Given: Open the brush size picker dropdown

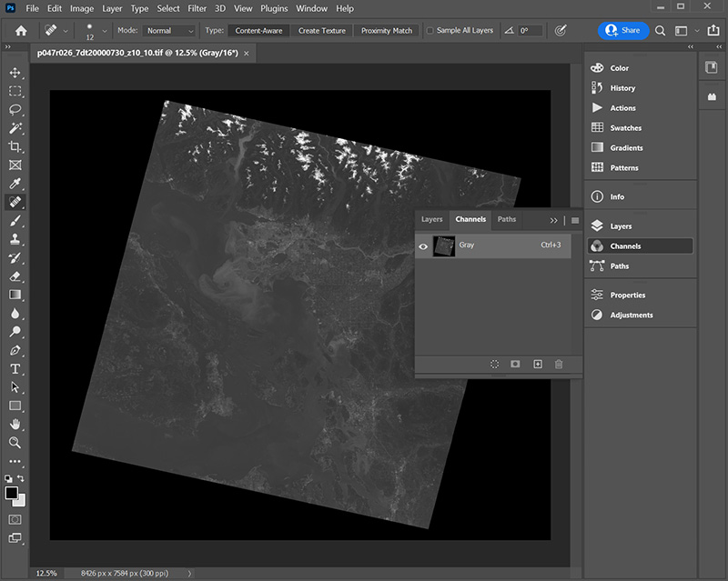Looking at the screenshot, I should tap(104, 31).
